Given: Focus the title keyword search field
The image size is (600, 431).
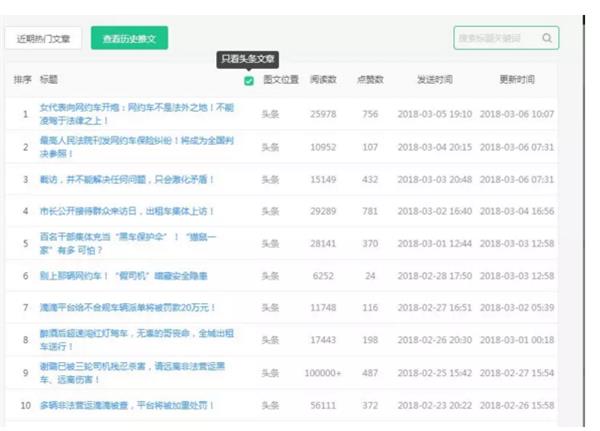Looking at the screenshot, I should pyautogui.click(x=496, y=38).
